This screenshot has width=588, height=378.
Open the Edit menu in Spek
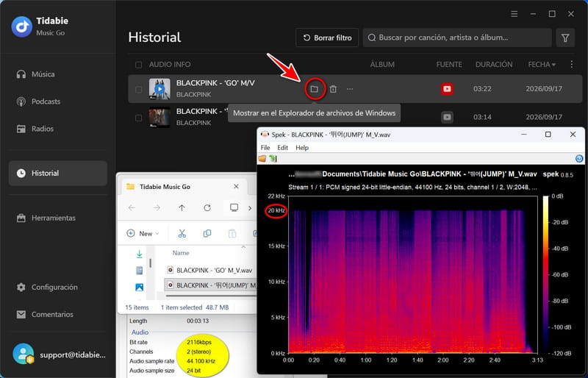coord(282,148)
